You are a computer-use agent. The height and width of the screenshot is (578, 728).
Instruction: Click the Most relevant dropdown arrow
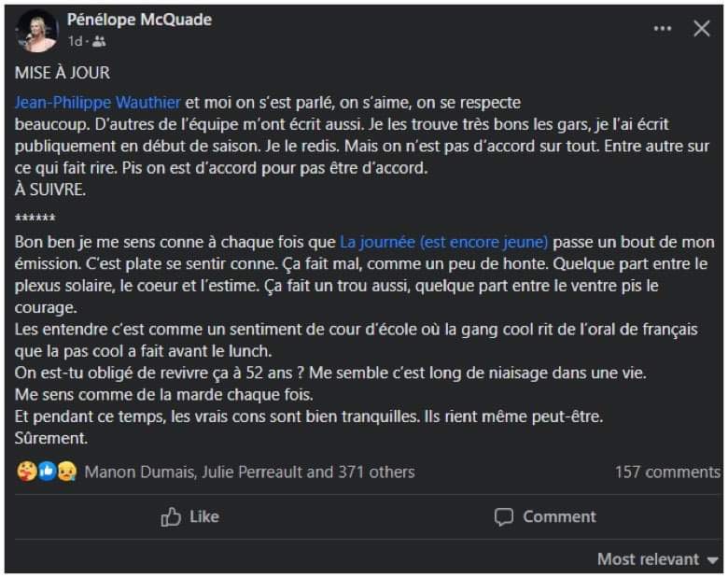coord(713,560)
